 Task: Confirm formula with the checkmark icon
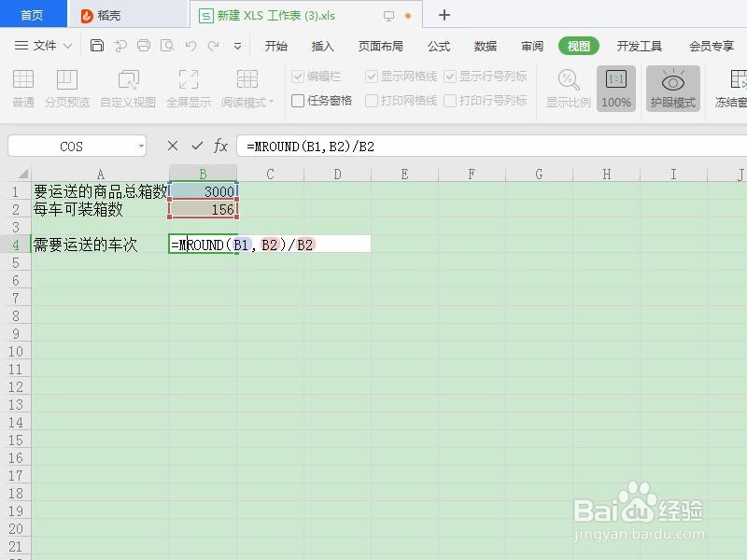pos(199,145)
